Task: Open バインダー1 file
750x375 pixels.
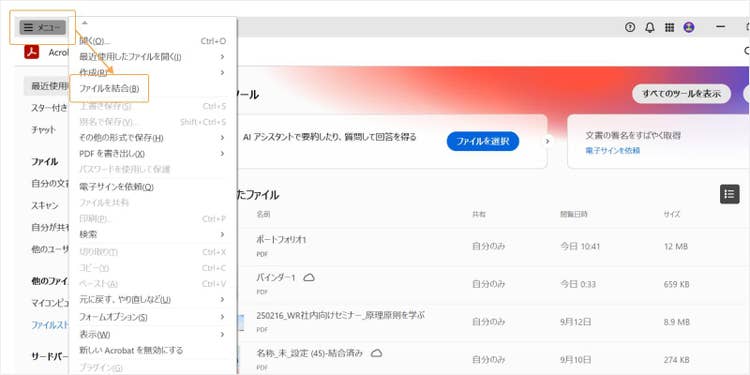Action: click(276, 277)
